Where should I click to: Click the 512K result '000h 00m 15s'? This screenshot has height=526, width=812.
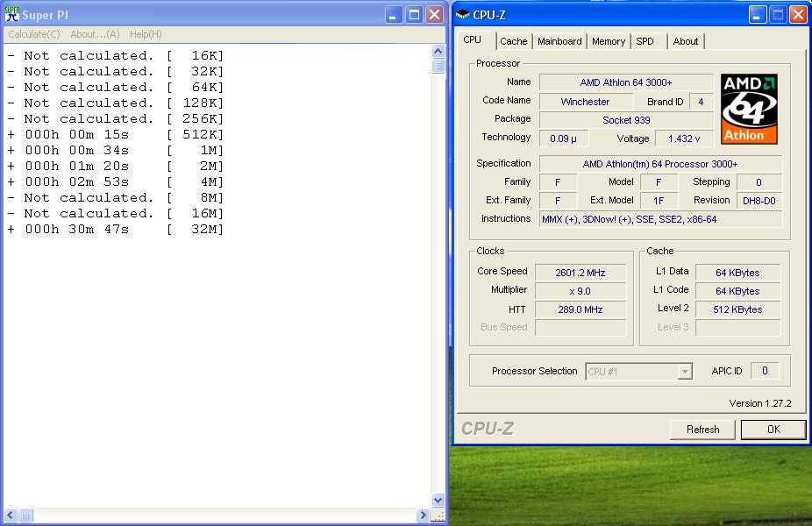tap(76, 135)
